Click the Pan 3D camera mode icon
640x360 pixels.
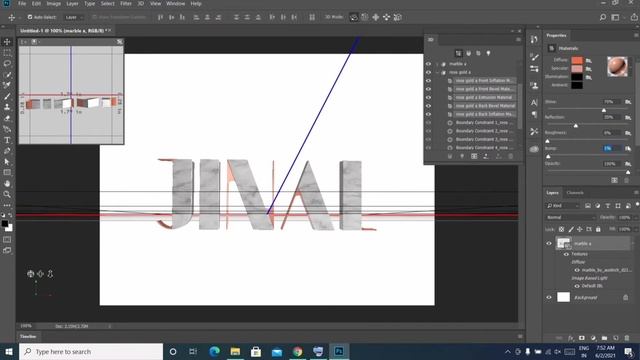[x=376, y=17]
